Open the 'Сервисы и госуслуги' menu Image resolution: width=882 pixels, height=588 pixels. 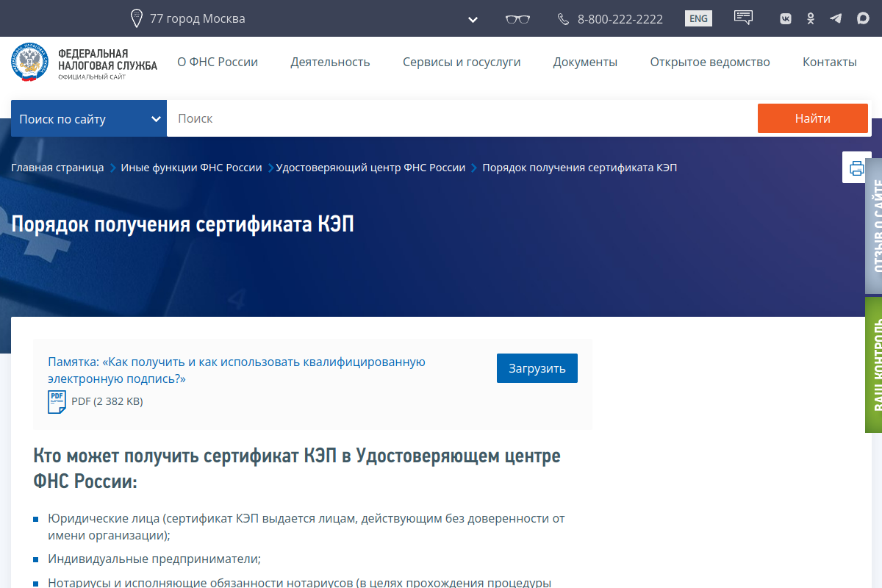[462, 62]
